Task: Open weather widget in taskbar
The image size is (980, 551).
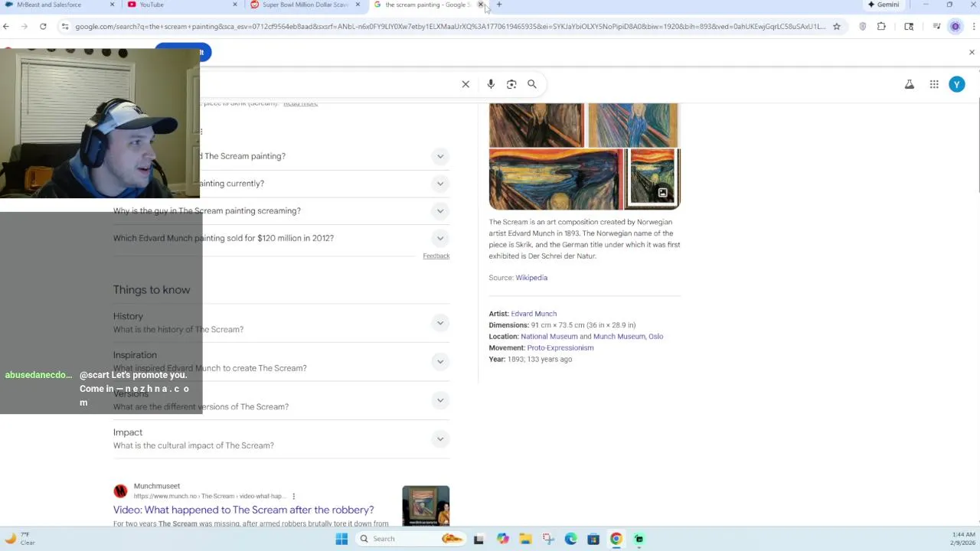Action: click(21, 539)
